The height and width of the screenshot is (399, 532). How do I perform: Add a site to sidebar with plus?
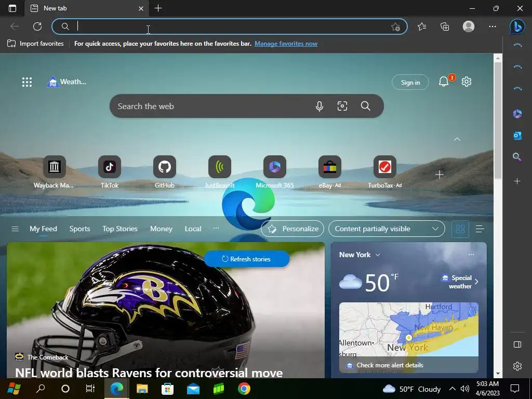[x=517, y=181]
